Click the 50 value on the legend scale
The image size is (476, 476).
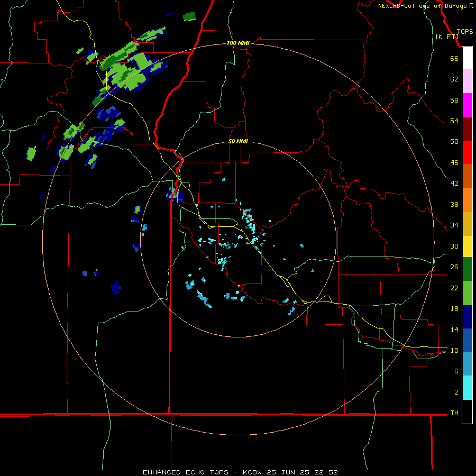click(454, 142)
